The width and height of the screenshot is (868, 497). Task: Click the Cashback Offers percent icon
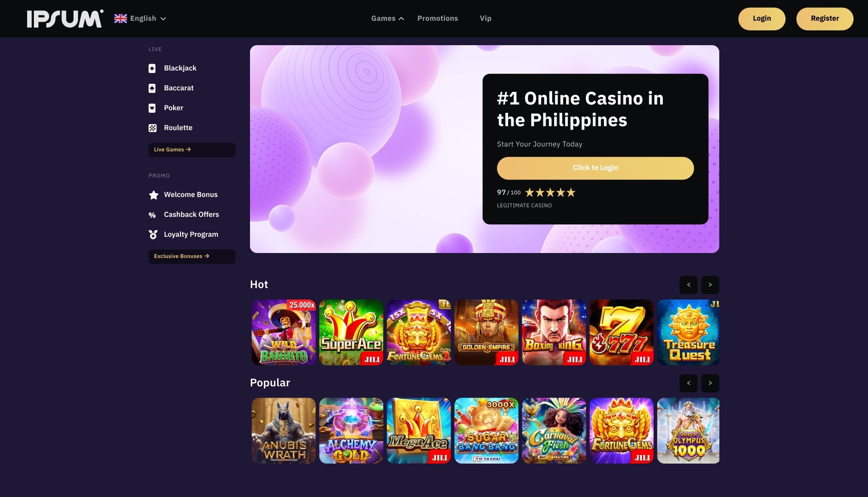(152, 215)
